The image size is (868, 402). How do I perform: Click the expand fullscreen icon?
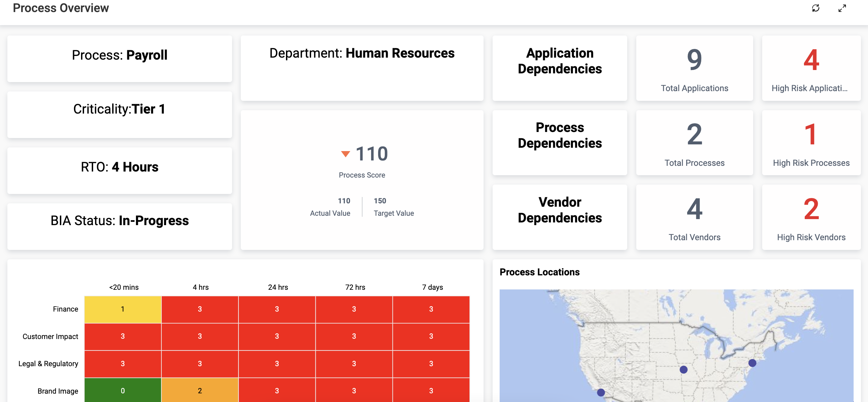[x=842, y=8]
